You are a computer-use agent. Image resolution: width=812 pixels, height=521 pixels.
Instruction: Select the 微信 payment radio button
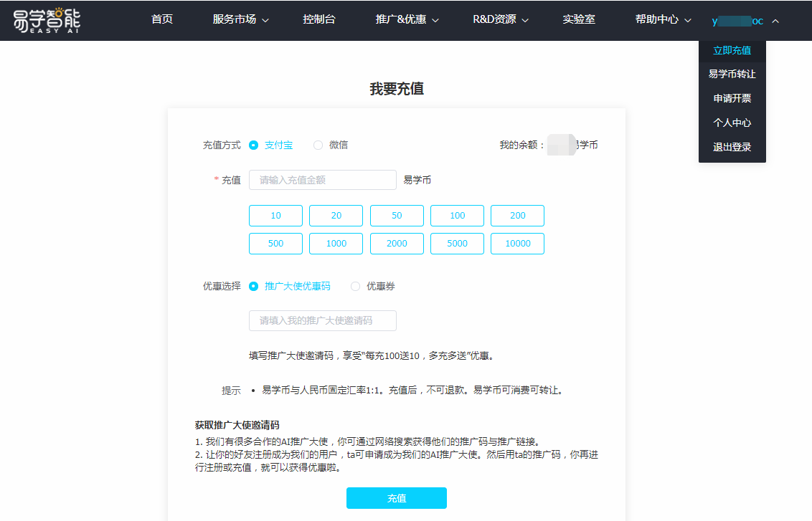coord(318,145)
